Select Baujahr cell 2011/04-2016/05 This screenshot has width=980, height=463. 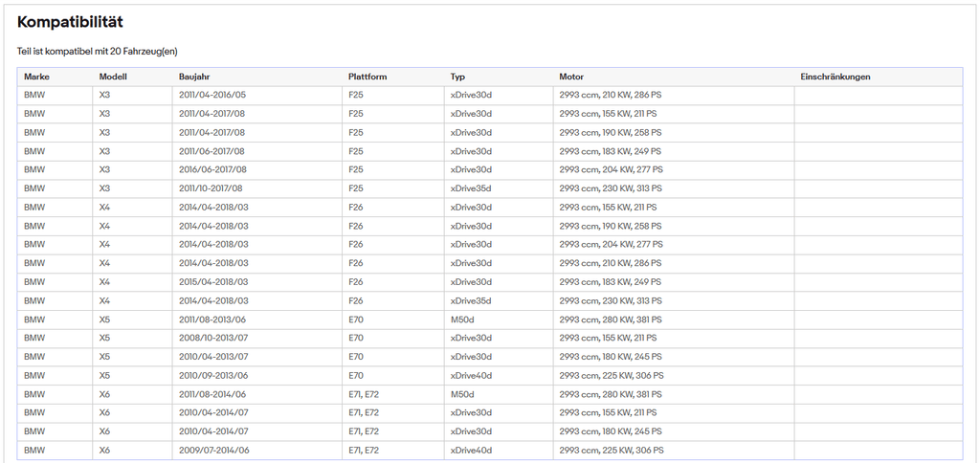[212, 95]
